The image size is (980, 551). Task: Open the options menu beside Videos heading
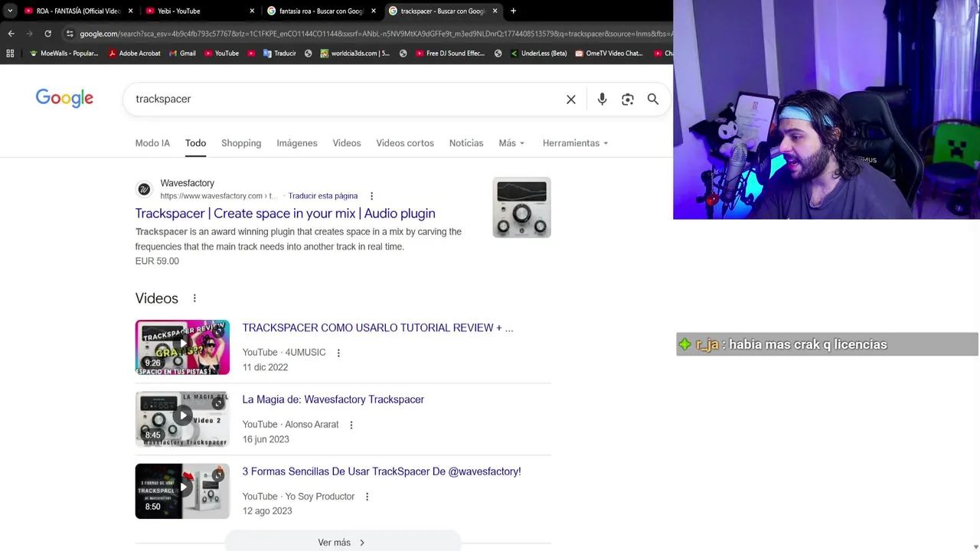pos(194,298)
